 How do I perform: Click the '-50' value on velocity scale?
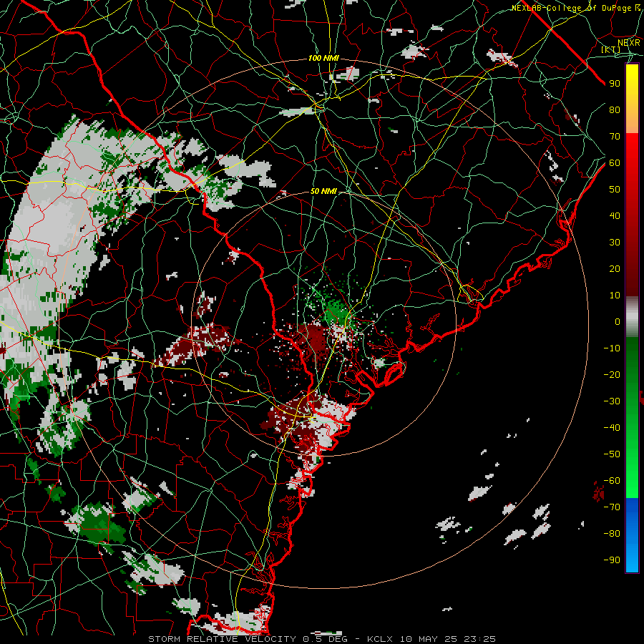click(x=612, y=454)
